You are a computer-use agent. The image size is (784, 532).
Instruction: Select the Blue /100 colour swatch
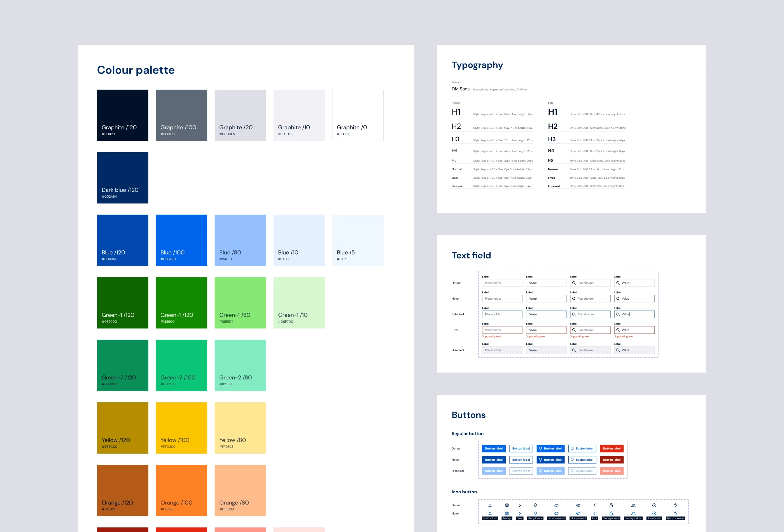point(181,240)
